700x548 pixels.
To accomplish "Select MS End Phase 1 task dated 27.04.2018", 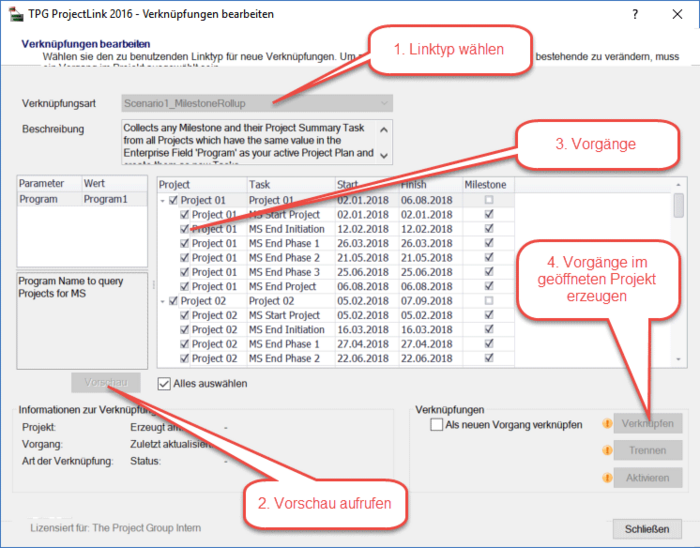I will [x=291, y=344].
